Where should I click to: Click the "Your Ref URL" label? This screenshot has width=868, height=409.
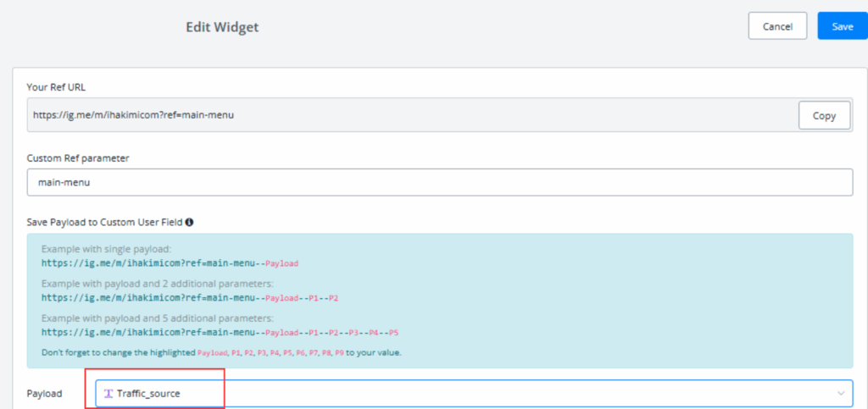point(56,87)
